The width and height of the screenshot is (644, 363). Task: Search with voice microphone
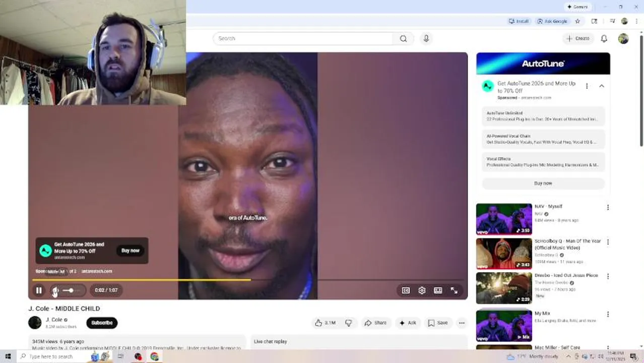pos(426,38)
